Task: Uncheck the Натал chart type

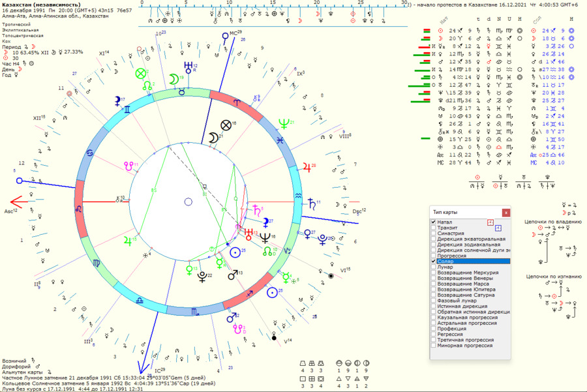Action: click(x=434, y=222)
